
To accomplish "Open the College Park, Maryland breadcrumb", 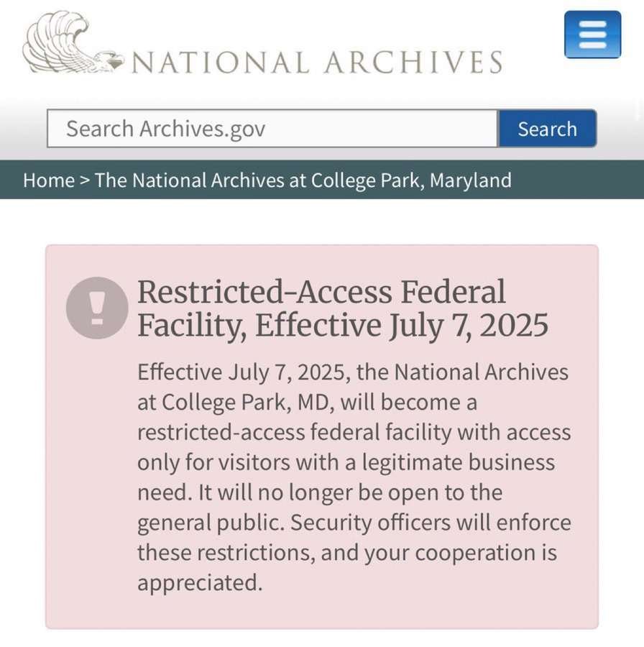I will click(303, 180).
